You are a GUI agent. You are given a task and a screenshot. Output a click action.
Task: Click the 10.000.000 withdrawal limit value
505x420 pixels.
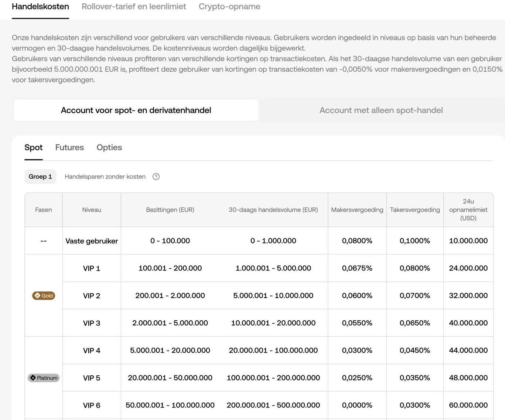[468, 241]
